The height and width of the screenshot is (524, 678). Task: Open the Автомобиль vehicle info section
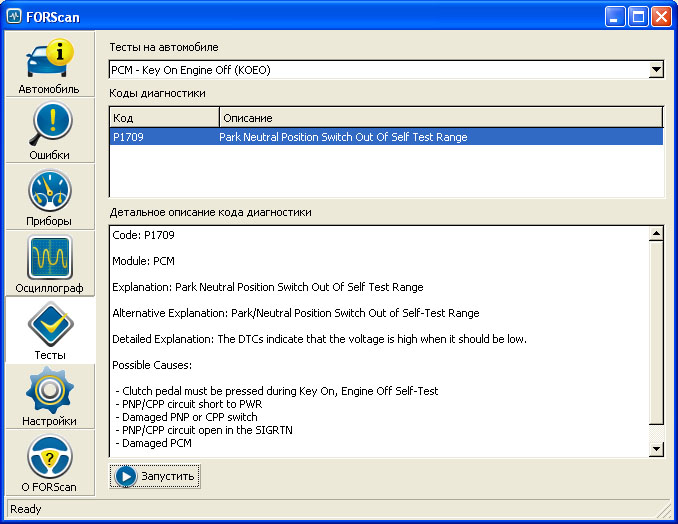click(x=49, y=64)
